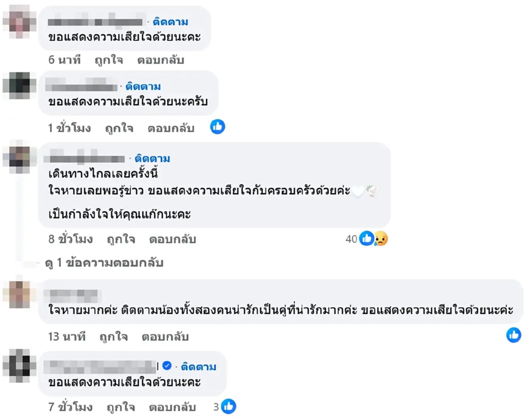Click ถูกใจ under the first comment
Viewport: 532px width, 419px height.
pyautogui.click(x=110, y=60)
